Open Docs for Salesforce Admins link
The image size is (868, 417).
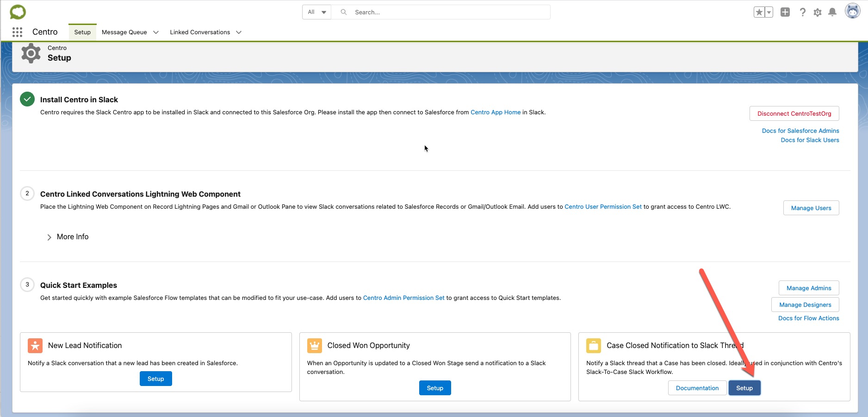[x=800, y=131]
